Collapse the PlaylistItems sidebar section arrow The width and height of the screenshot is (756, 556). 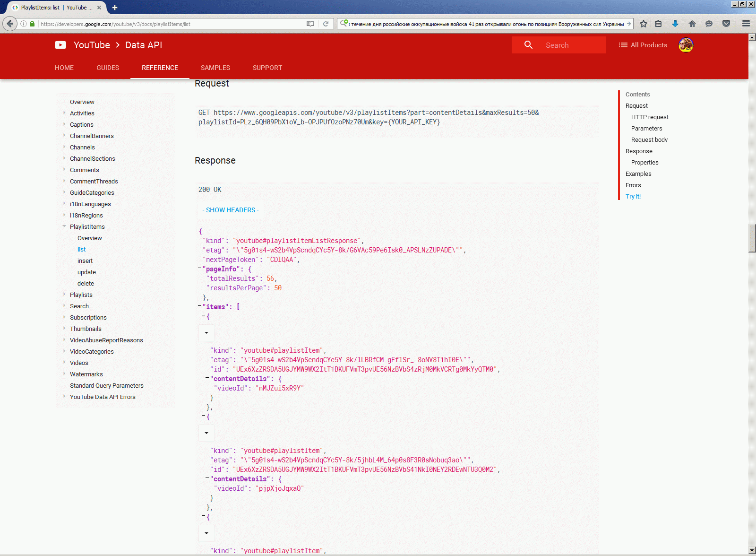coord(64,226)
